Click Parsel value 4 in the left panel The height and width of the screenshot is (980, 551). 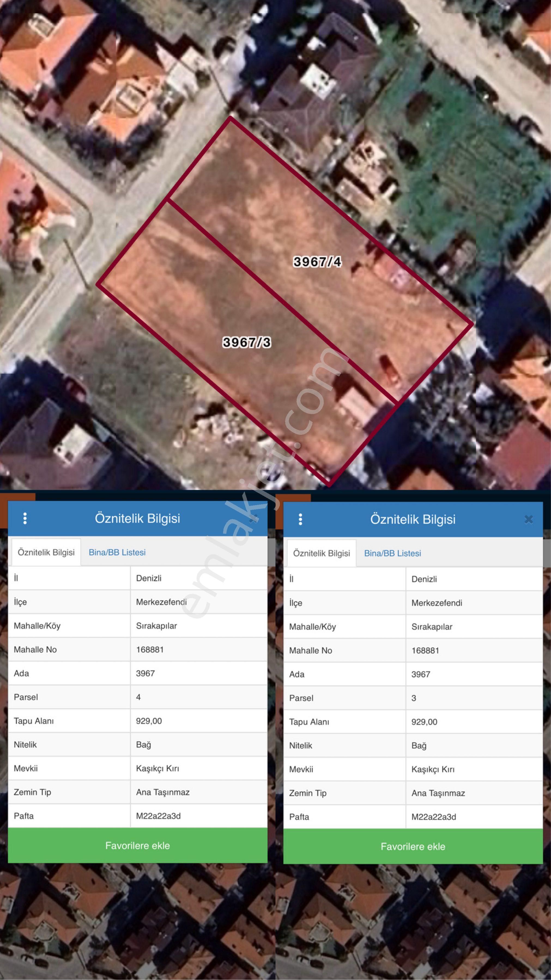pyautogui.click(x=138, y=697)
